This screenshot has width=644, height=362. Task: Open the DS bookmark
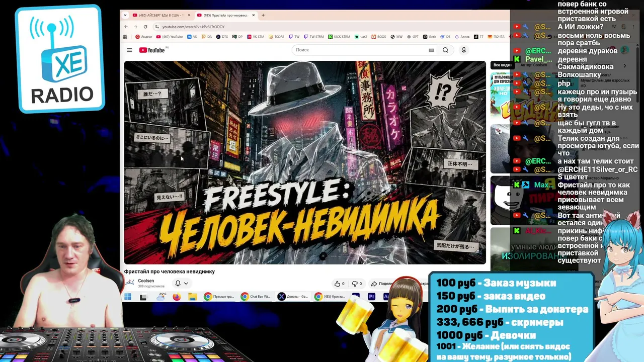point(445,37)
